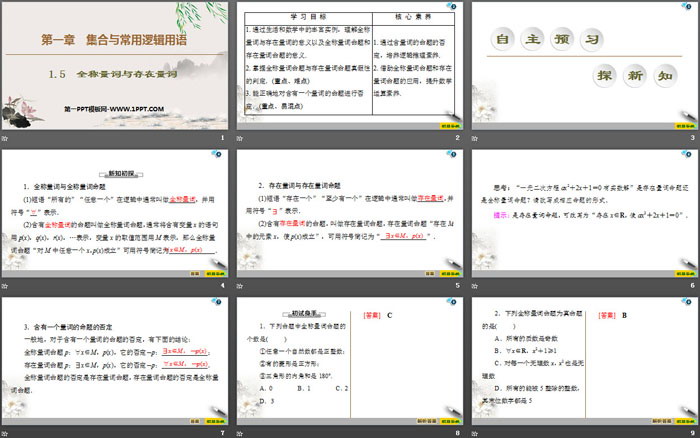This screenshot has height=438, width=700.
Task: Select slide 6 starting with 思考
Action: (584, 212)
